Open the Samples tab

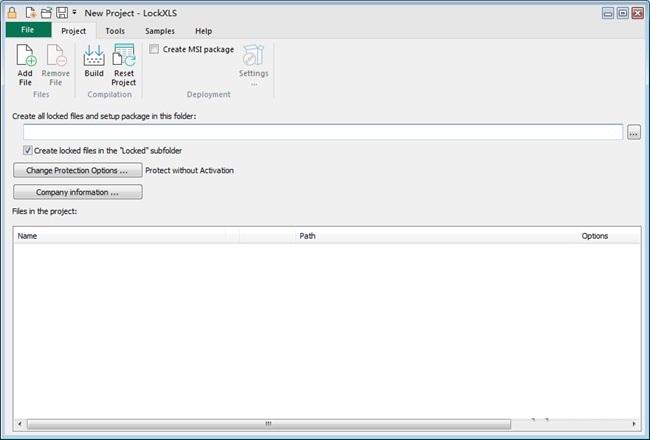tap(160, 31)
